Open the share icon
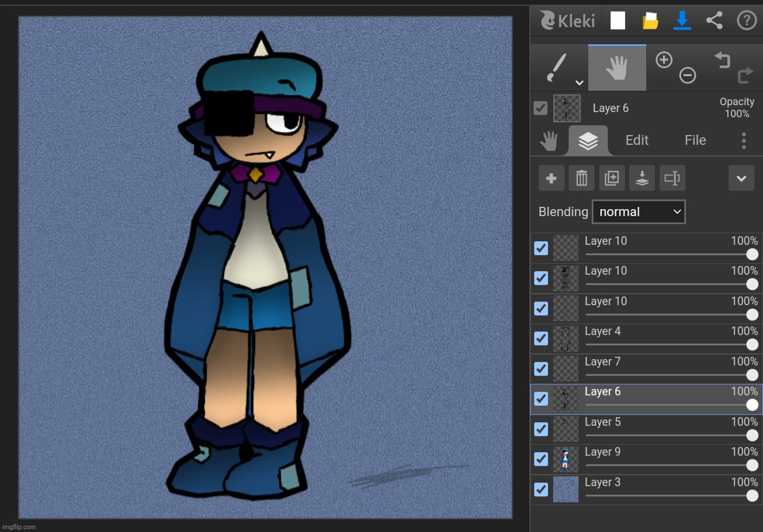 point(714,21)
